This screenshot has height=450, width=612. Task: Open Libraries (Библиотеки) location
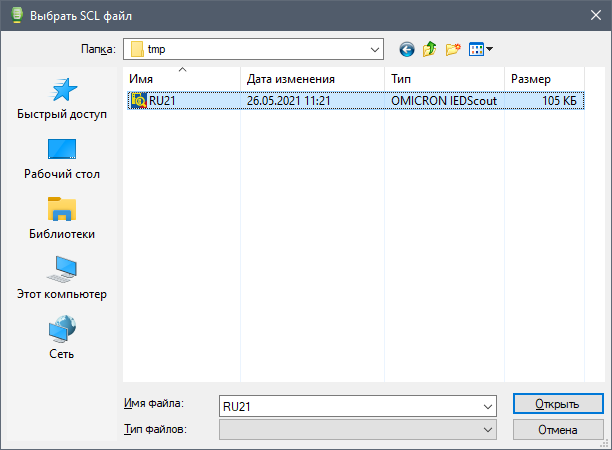pyautogui.click(x=62, y=219)
